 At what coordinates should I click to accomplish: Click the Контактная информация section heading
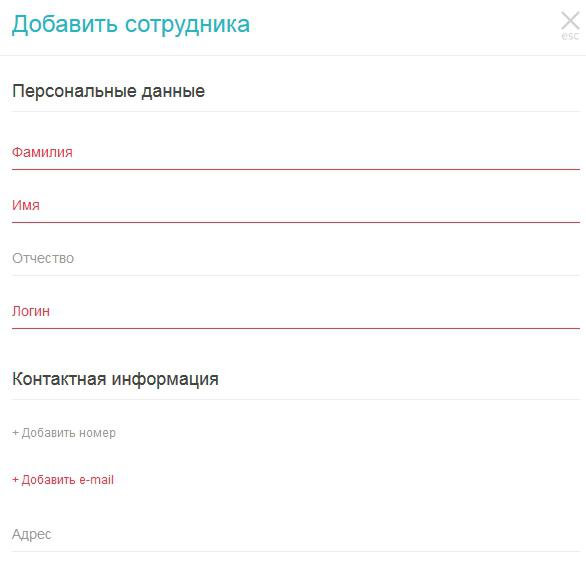click(x=115, y=379)
